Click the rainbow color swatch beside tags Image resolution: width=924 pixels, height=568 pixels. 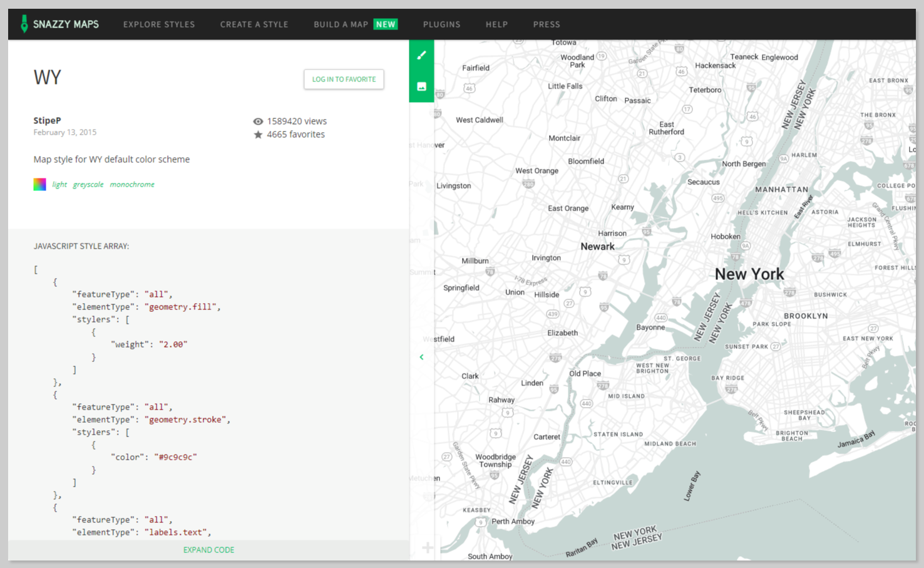(39, 184)
